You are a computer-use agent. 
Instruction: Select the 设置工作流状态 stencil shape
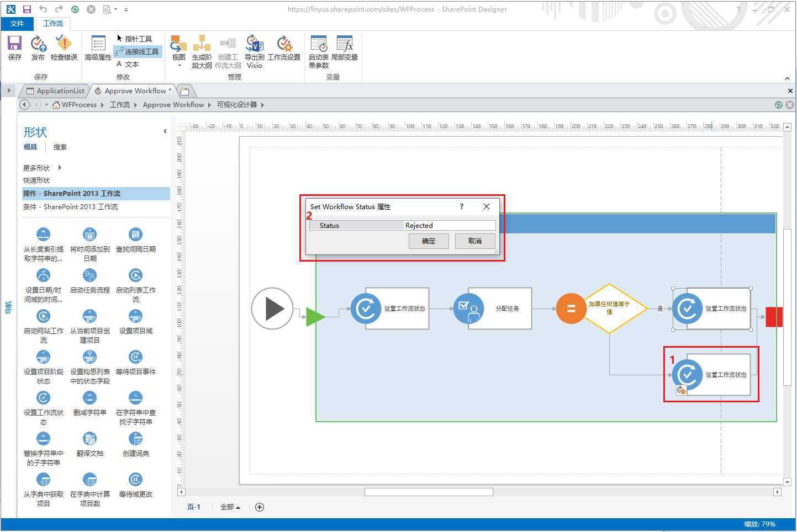[43, 408]
